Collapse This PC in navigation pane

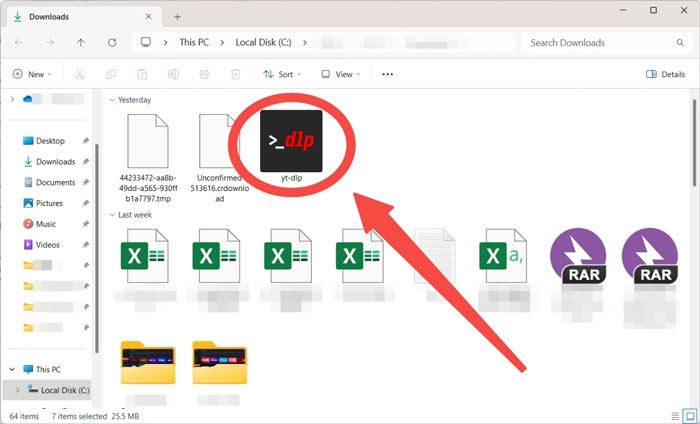click(12, 369)
